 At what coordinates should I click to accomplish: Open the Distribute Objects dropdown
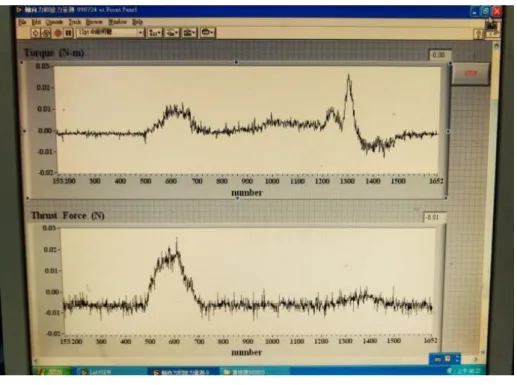coord(172,33)
